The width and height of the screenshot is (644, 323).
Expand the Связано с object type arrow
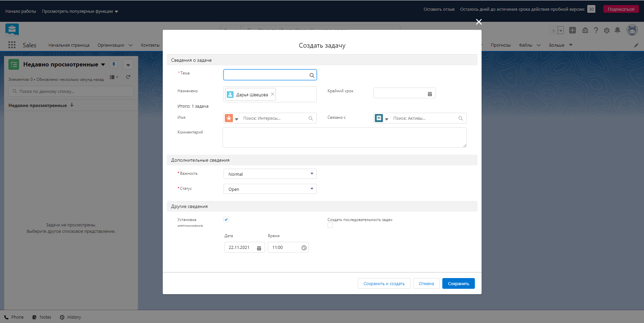(x=387, y=119)
